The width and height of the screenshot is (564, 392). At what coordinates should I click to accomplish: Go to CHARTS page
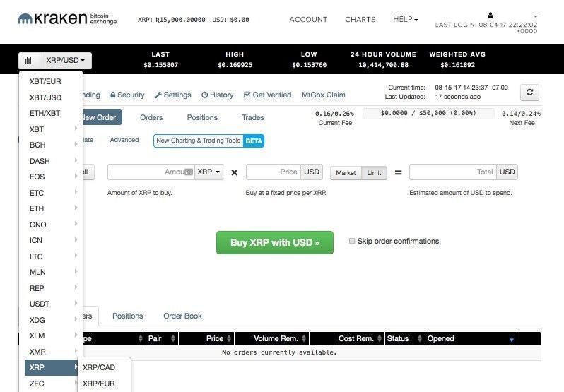(360, 19)
